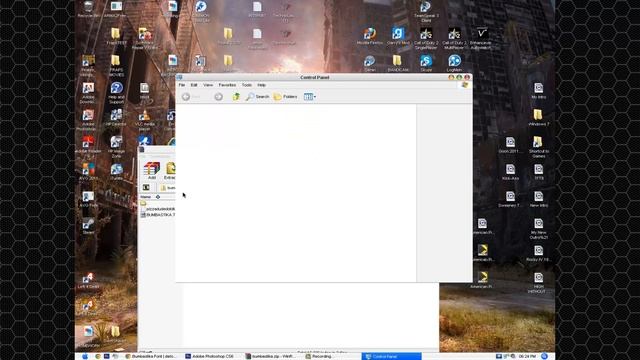This screenshot has width=640, height=360.
Task: Click the Control Panel taskbar button
Action: pyautogui.click(x=391, y=356)
